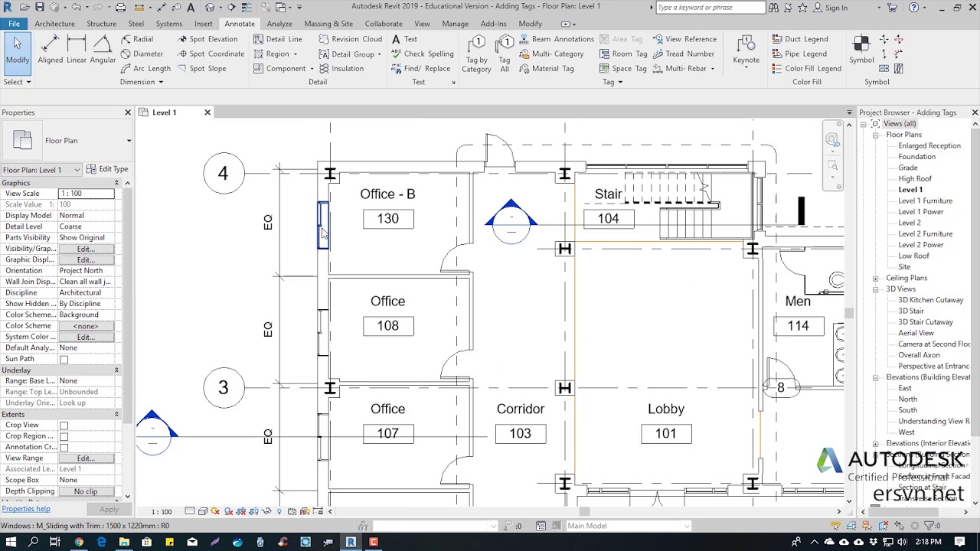This screenshot has height=551, width=980.
Task: Switch to the Collaborate ribbon tab
Action: click(x=384, y=24)
